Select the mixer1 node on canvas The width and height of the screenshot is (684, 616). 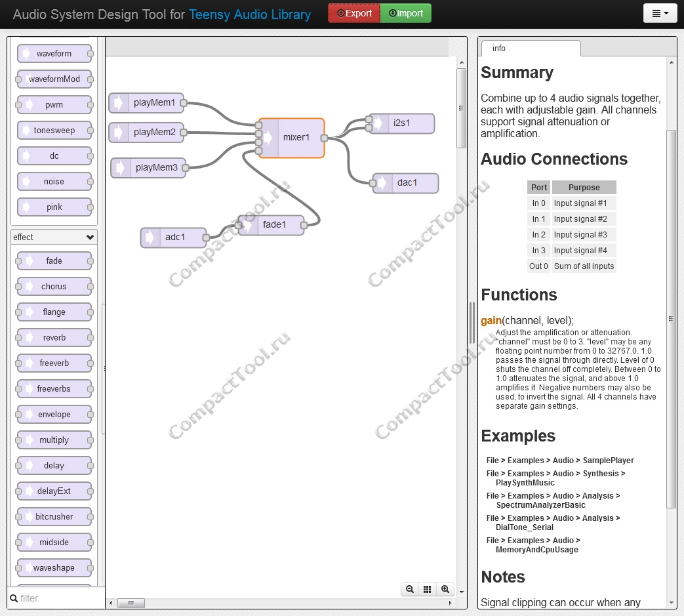(x=291, y=138)
